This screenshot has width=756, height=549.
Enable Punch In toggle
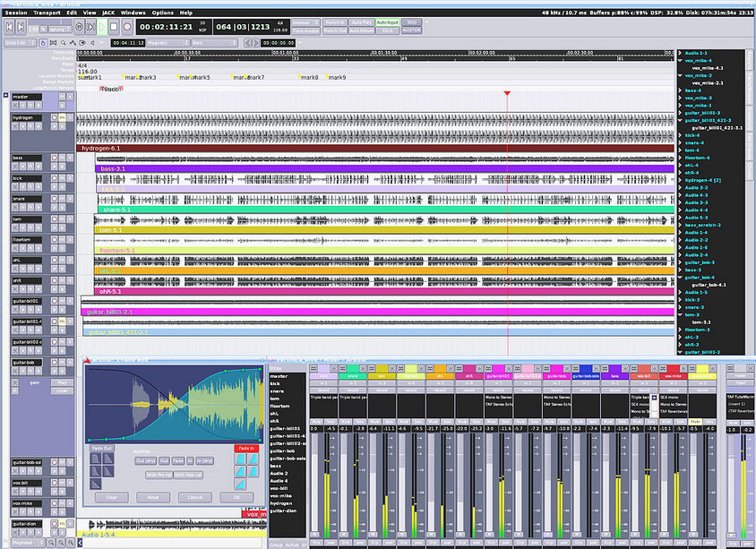pos(334,21)
